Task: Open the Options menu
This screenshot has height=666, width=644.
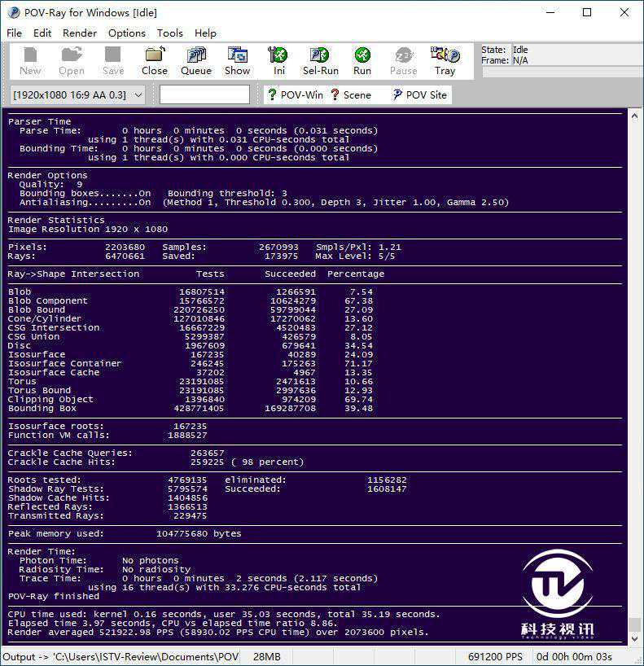Action: [x=127, y=33]
